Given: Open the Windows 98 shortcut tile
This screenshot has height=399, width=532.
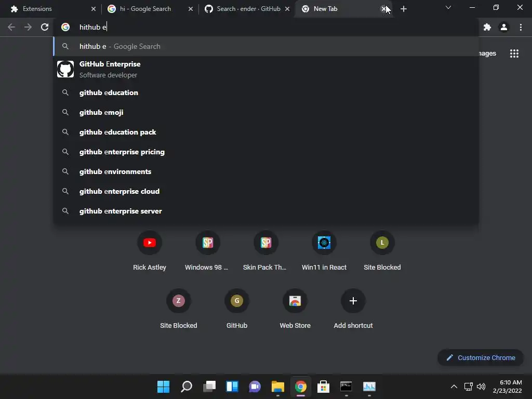Looking at the screenshot, I should point(208,250).
